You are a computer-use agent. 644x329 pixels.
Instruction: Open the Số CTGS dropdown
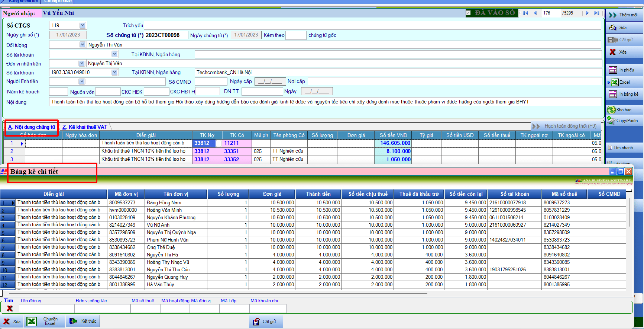pos(82,25)
